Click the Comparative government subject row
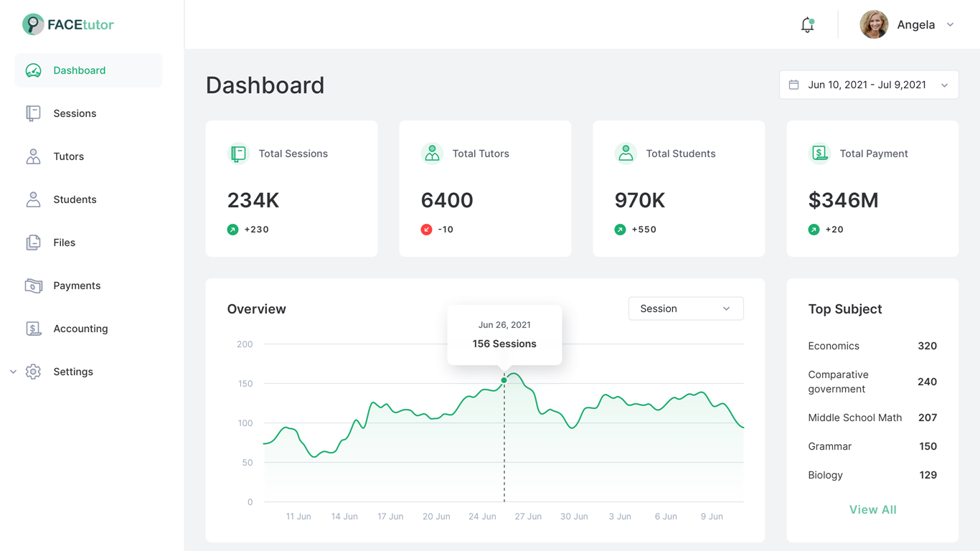The image size is (980, 551). [x=872, y=382]
